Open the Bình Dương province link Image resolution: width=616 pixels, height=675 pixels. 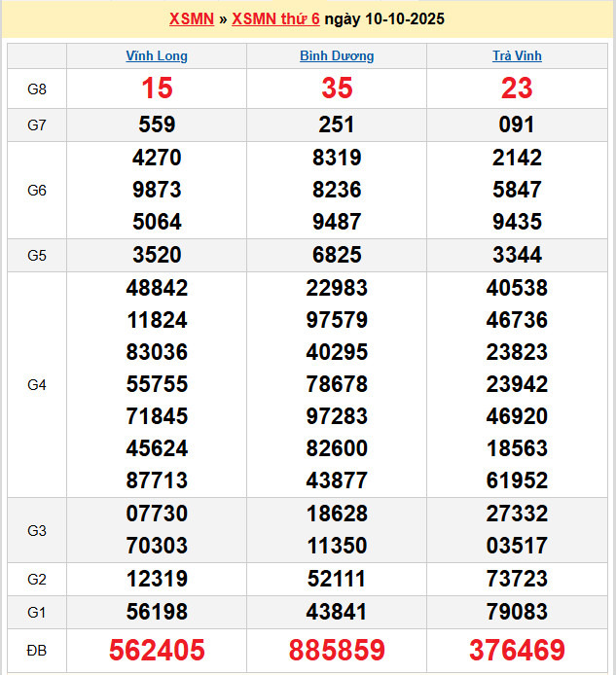[337, 56]
